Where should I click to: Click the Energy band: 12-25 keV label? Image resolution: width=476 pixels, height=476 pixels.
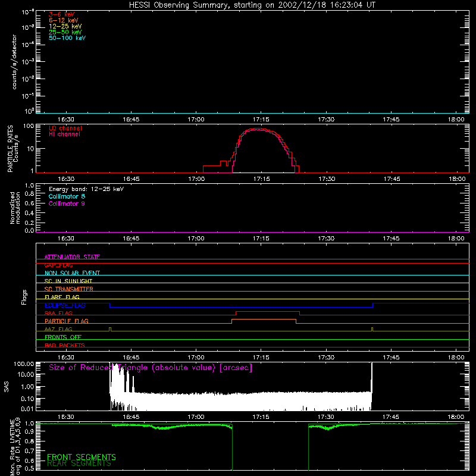86,189
